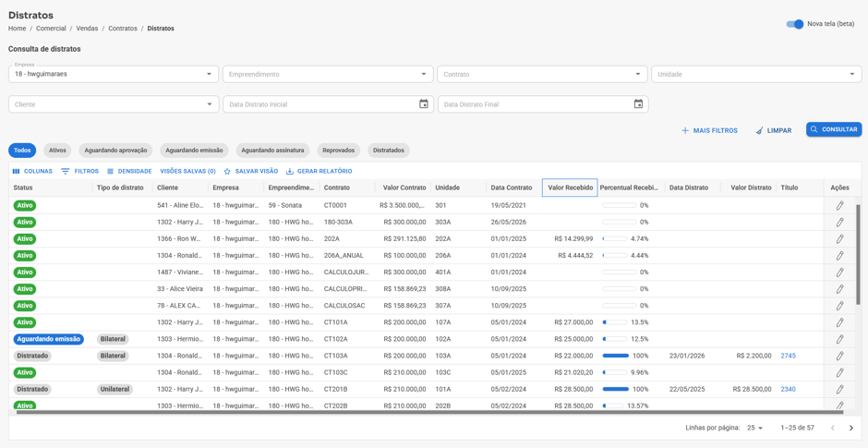868x448 pixels.
Task: Edit the CT103C contract row
Action: (839, 372)
